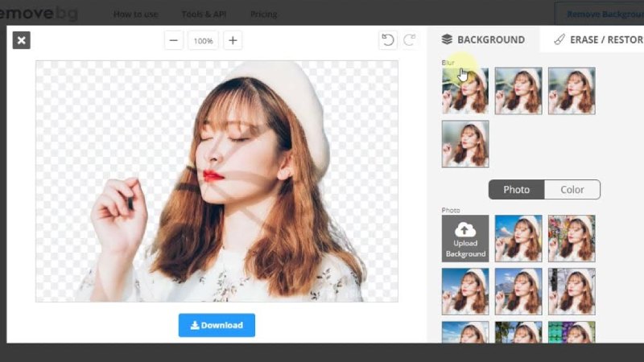Open the Erase / Restore tab
644x362 pixels.
click(597, 39)
